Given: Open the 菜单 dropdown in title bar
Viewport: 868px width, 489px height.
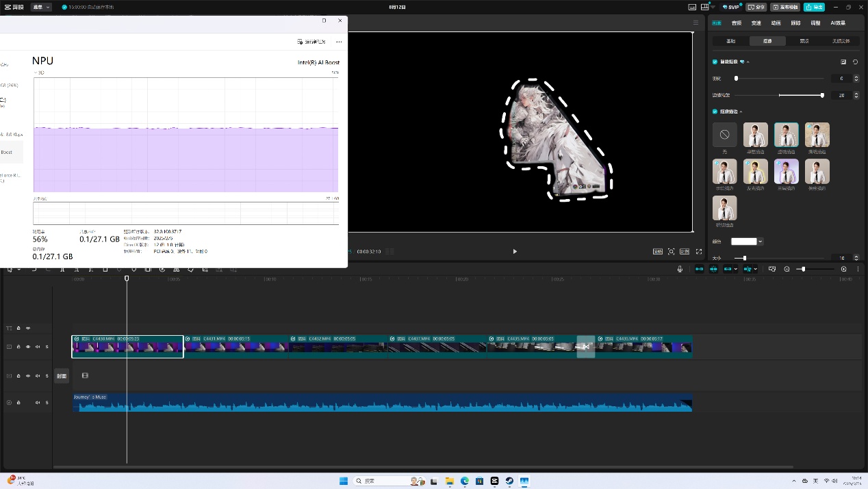Looking at the screenshot, I should click(x=40, y=7).
